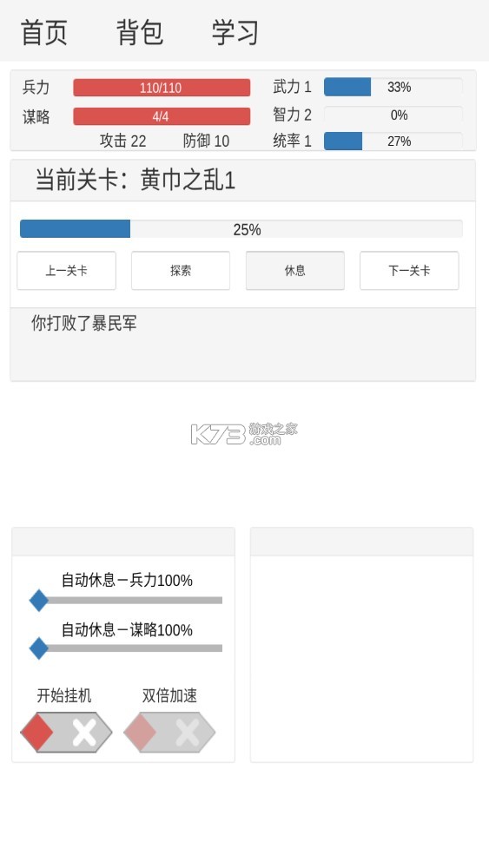Select the 休息 button
This screenshot has width=489, height=868.
(295, 271)
